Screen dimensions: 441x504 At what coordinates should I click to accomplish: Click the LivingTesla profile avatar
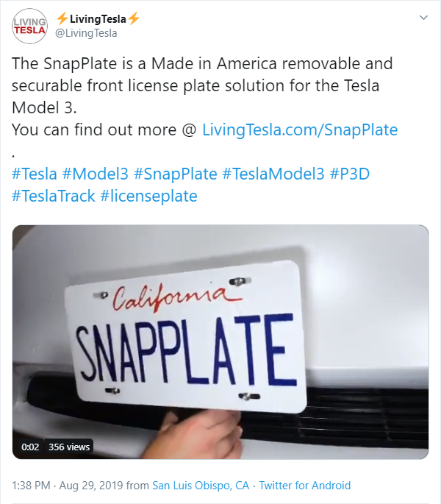29,26
